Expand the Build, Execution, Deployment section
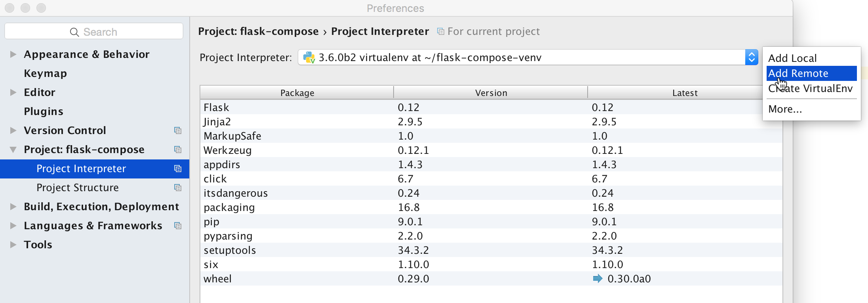 point(13,206)
